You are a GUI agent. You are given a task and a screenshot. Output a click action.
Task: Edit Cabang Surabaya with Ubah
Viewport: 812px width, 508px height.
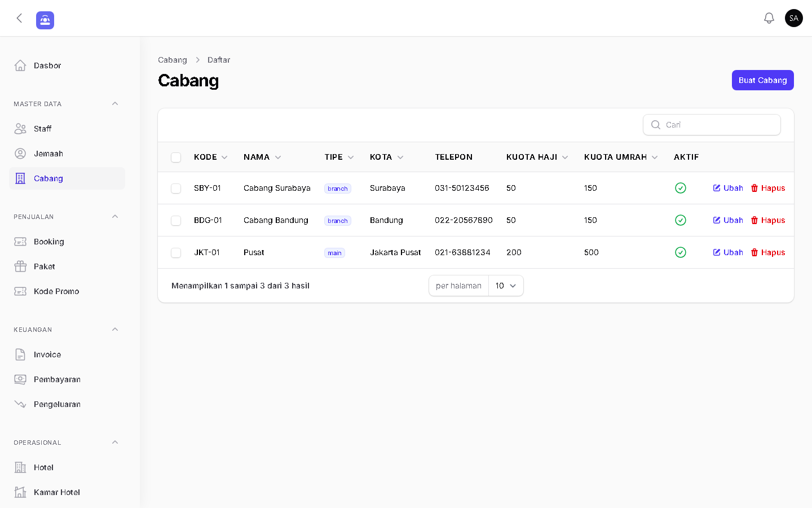click(x=728, y=188)
